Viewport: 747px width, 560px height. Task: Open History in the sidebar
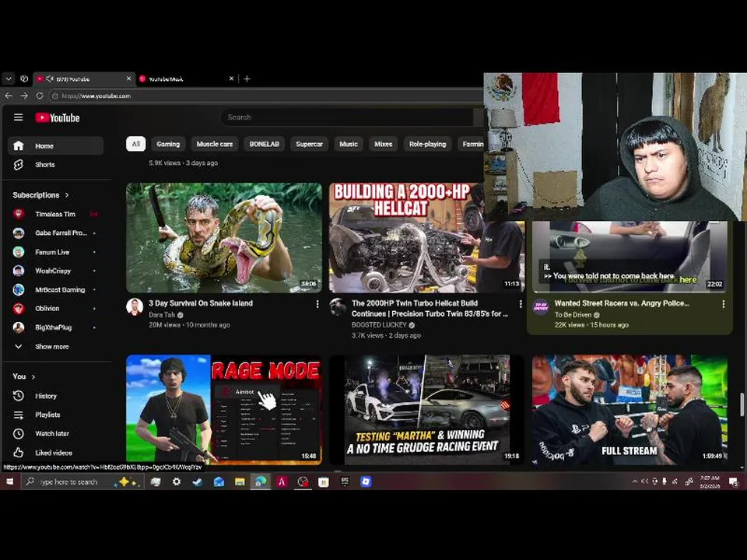(55, 396)
